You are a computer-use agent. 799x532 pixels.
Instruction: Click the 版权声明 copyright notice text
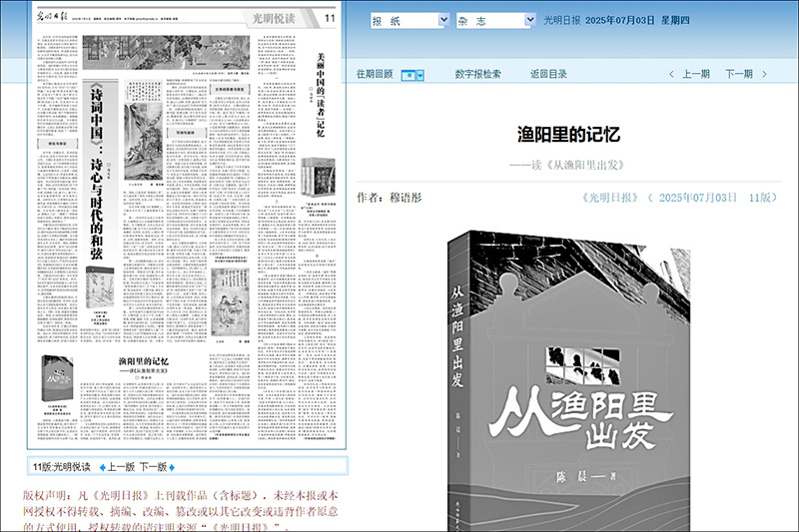point(181,511)
